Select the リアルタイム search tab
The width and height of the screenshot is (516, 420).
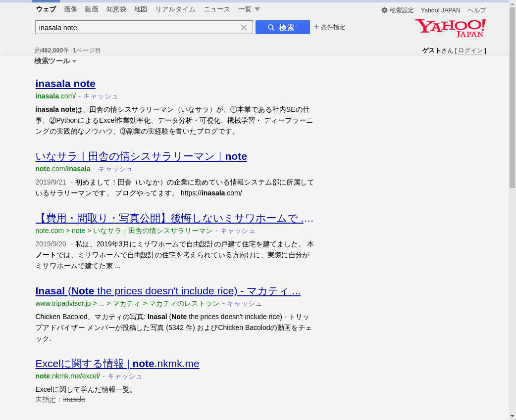175,9
